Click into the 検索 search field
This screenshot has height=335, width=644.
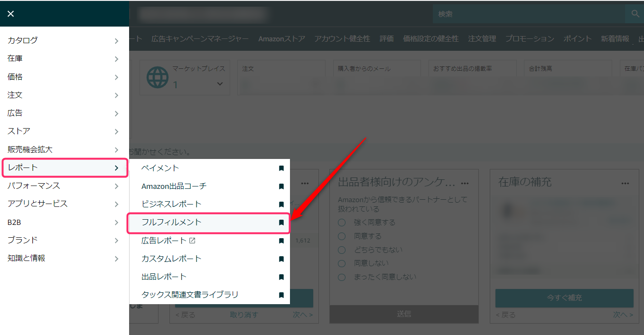(530, 14)
